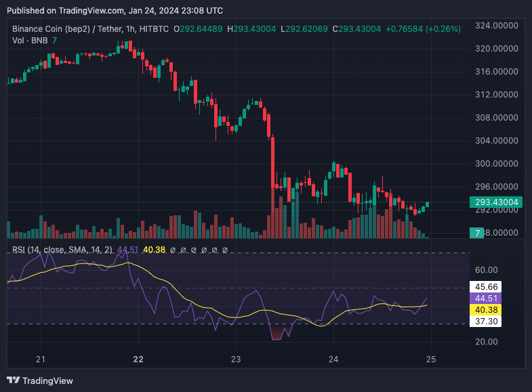Click date 21 on the time axis
The width and height of the screenshot is (532, 392).
41,359
